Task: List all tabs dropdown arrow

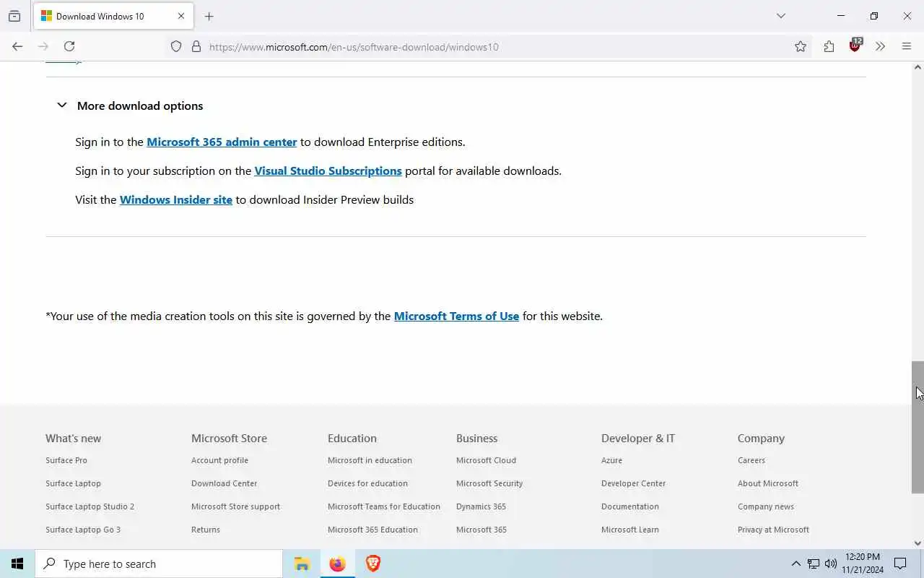Action: click(x=781, y=16)
